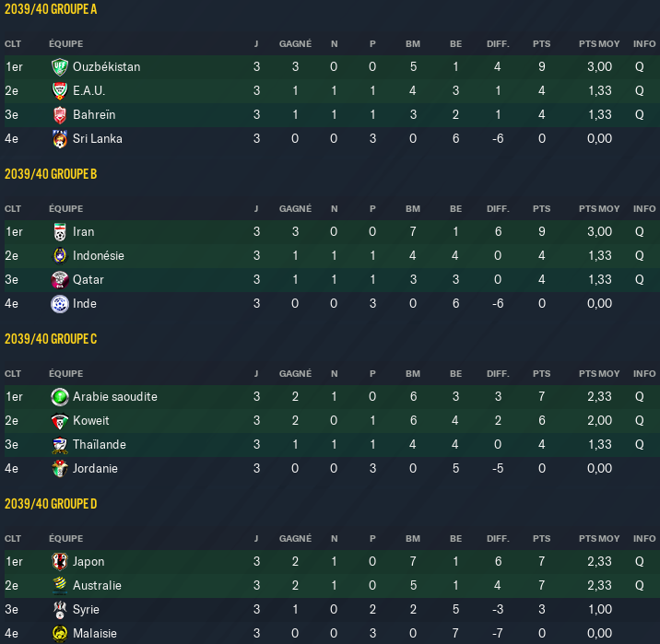Click the Bahreïn team badge icon
Viewport: 660px width, 644px height.
tap(60, 115)
